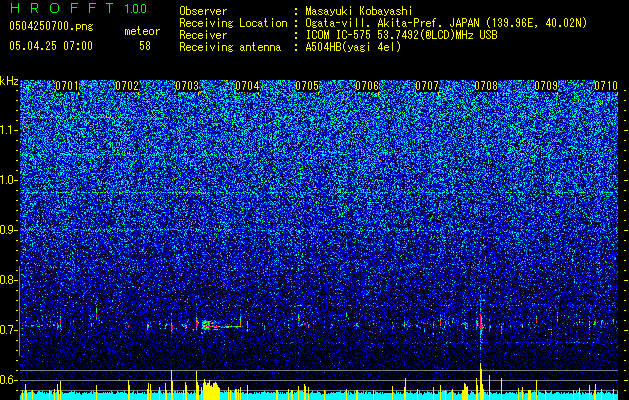
Task: Click the meteor count value 58
Action: pyautogui.click(x=145, y=46)
